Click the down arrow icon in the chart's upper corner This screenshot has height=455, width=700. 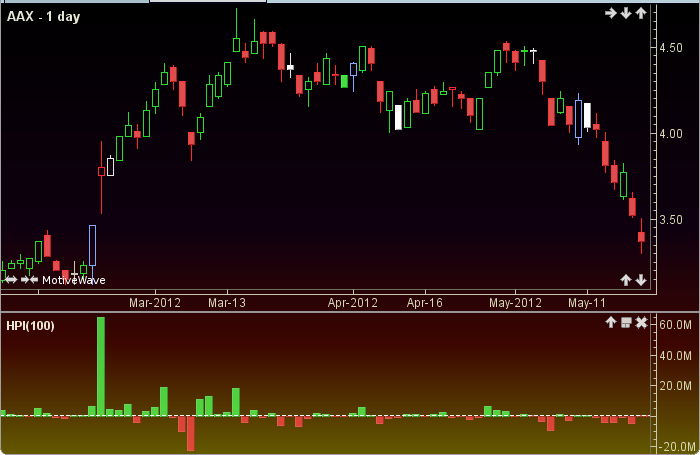(x=626, y=13)
